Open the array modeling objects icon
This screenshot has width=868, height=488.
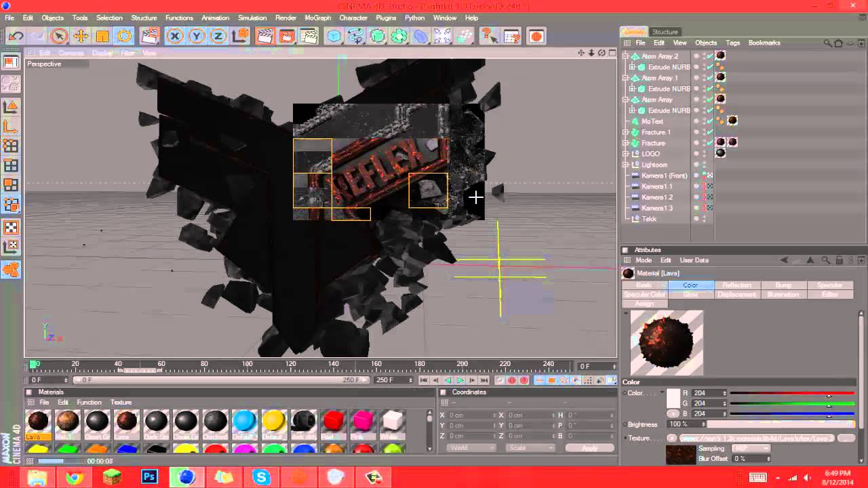tap(399, 36)
